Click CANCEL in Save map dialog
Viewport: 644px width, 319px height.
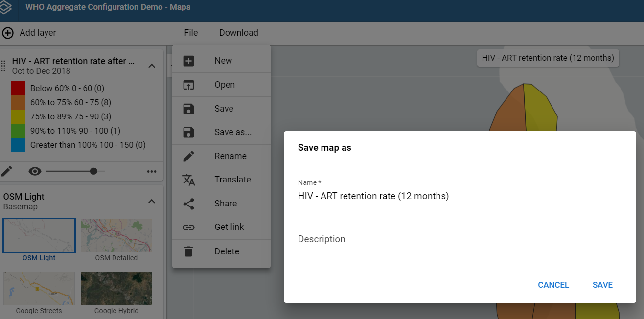[x=553, y=285]
